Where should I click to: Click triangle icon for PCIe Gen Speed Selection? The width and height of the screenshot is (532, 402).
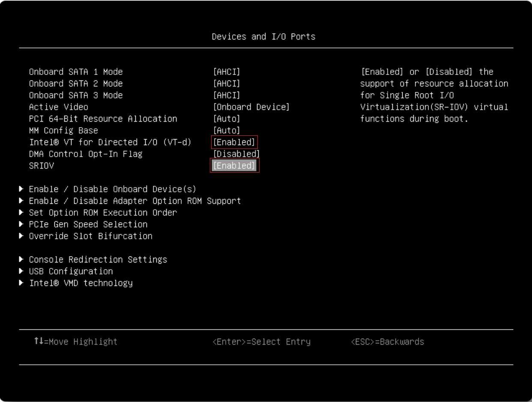tap(22, 224)
